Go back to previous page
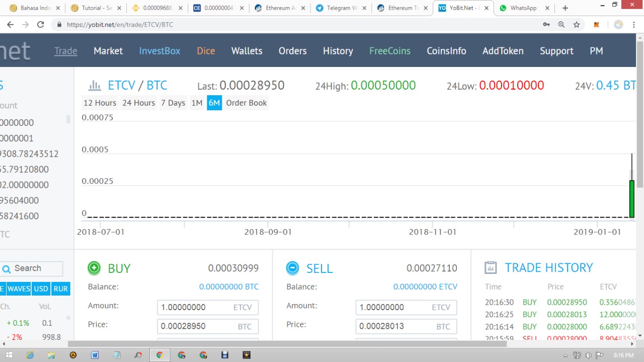Image resolution: width=644 pixels, height=362 pixels. coord(11,24)
